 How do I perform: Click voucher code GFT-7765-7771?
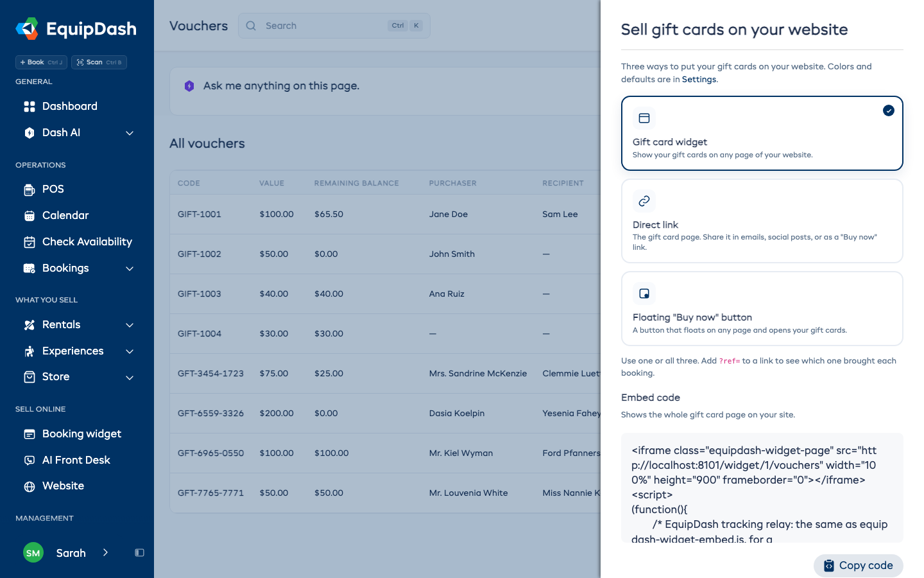pos(210,493)
